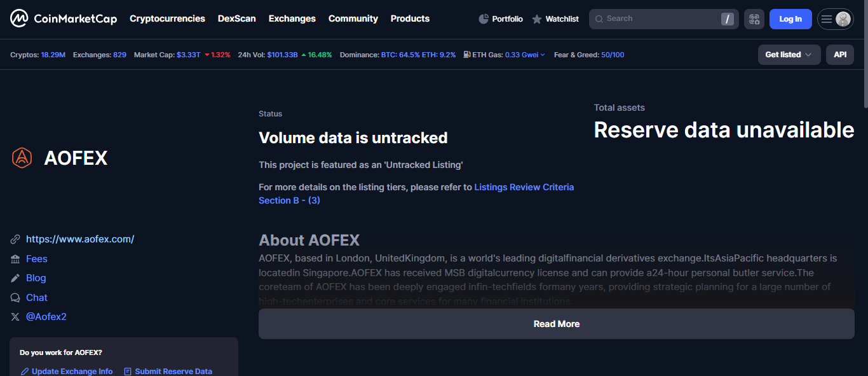Click the About AOFEX heading
The width and height of the screenshot is (868, 376).
click(x=309, y=240)
